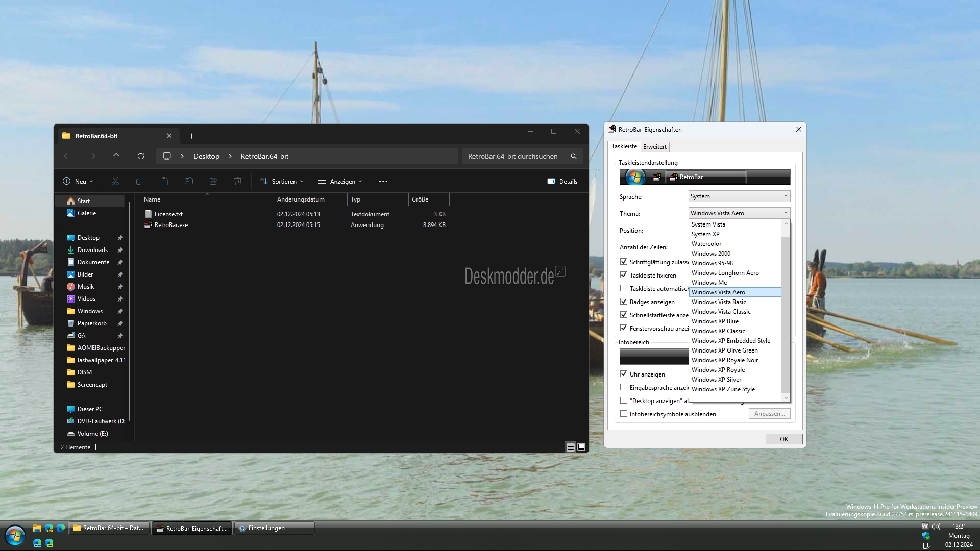Click the Anpassen... button

point(770,414)
